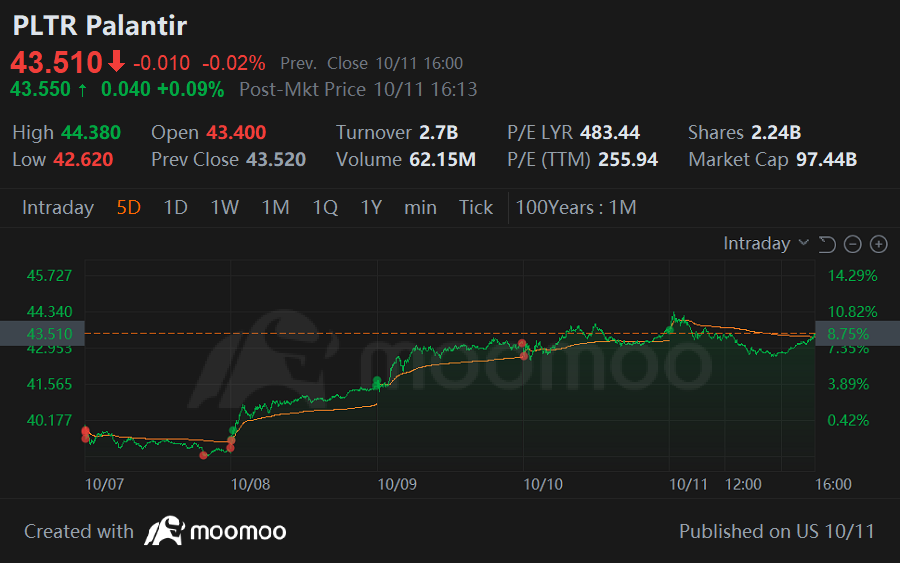This screenshot has height=563, width=900.
Task: Click the Prev Close value 43.520
Action: click(276, 160)
